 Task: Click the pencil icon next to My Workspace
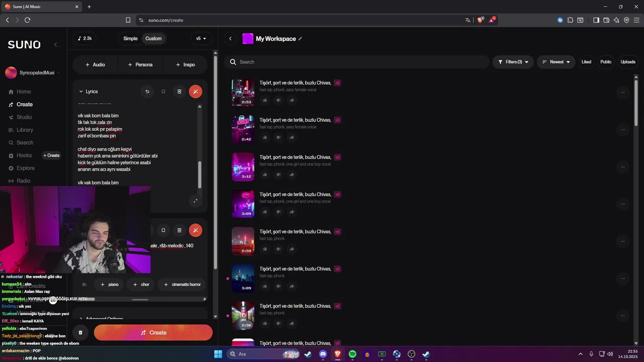300,39
